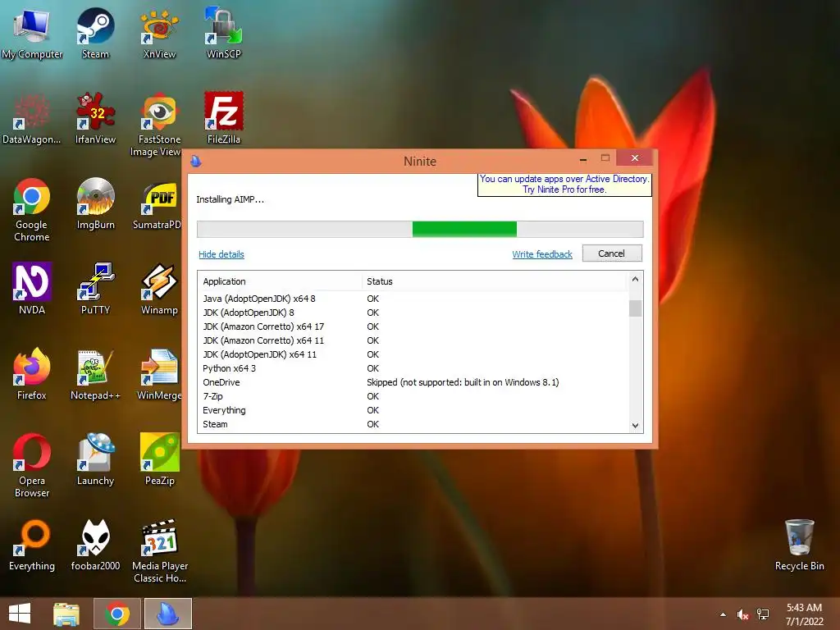Select the ImgBurn desktop icon
Image resolution: width=840 pixels, height=630 pixels.
pyautogui.click(x=95, y=203)
